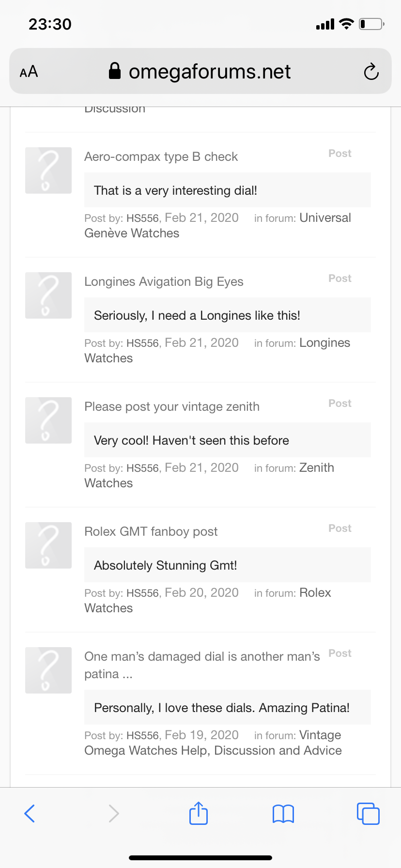Tap the Safari share icon

tap(199, 813)
